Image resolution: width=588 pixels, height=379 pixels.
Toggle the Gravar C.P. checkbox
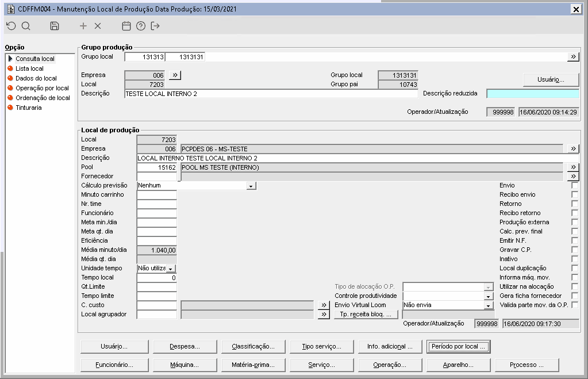[575, 250]
